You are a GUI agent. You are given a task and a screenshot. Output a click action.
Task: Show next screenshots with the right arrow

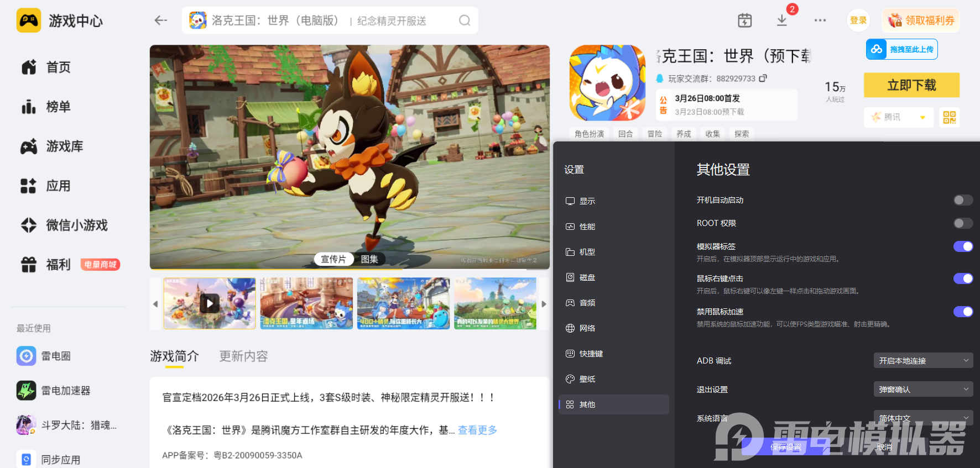[544, 304]
